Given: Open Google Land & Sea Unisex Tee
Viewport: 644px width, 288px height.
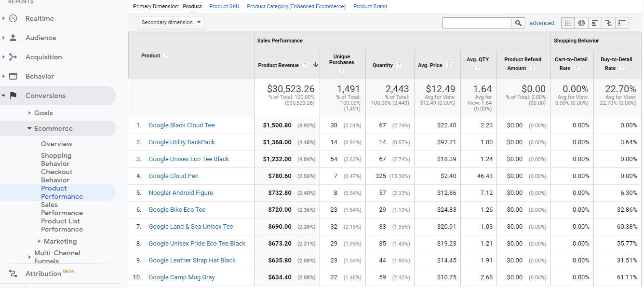Looking at the screenshot, I should 191,227.
